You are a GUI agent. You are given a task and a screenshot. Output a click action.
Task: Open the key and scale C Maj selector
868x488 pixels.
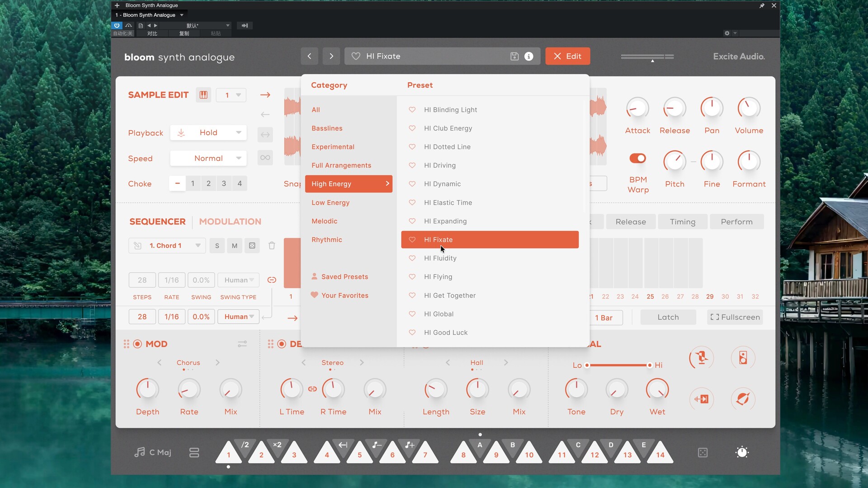point(153,452)
